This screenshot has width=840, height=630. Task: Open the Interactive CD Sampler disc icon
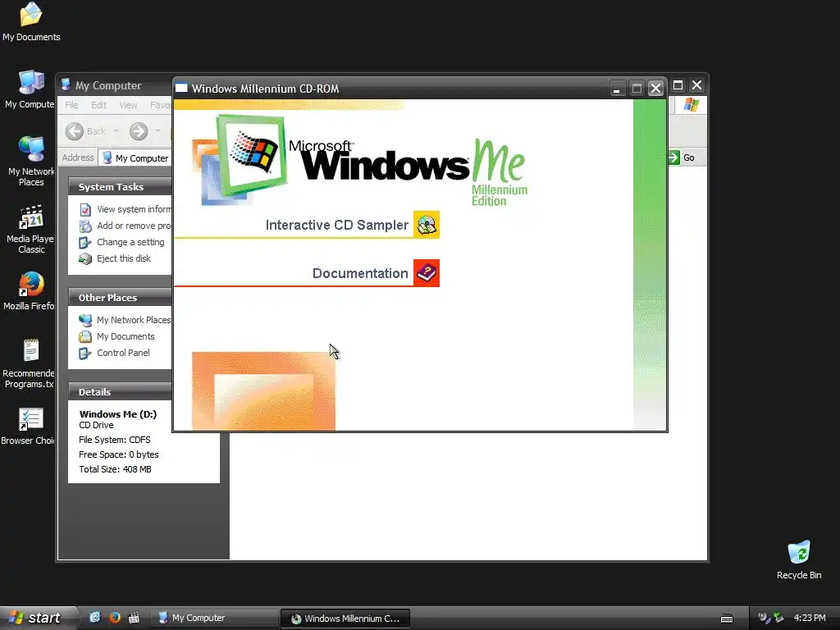click(x=427, y=225)
